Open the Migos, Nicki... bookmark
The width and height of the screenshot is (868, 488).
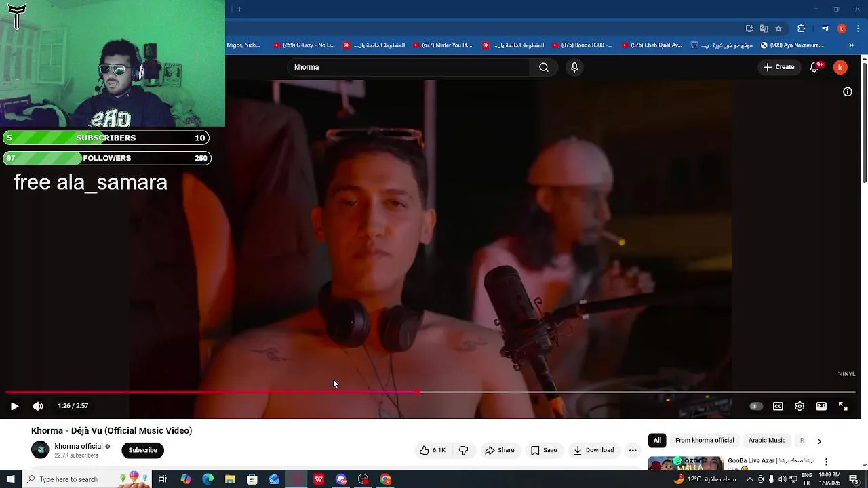[x=244, y=45]
